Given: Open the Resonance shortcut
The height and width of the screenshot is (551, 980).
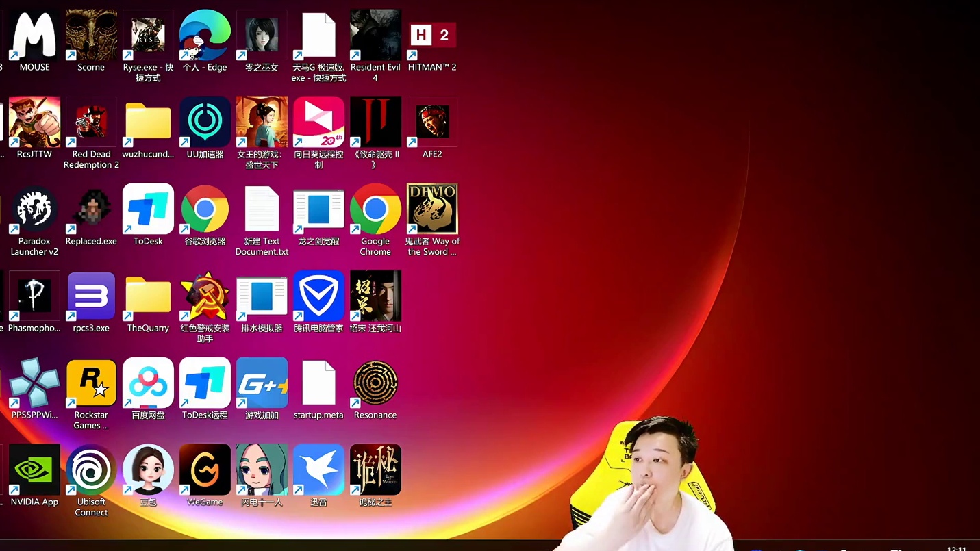Looking at the screenshot, I should 375,383.
